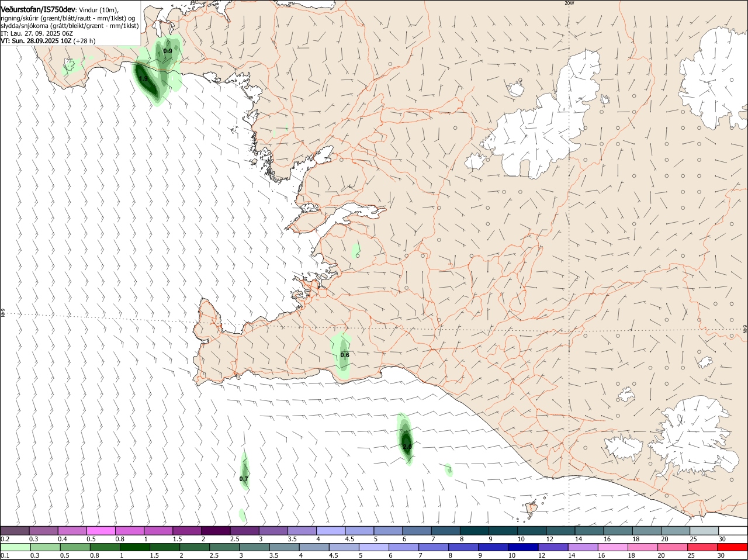Select the rain legend swatch between 10 and 12
The height and width of the screenshot is (560, 748).
point(524,547)
